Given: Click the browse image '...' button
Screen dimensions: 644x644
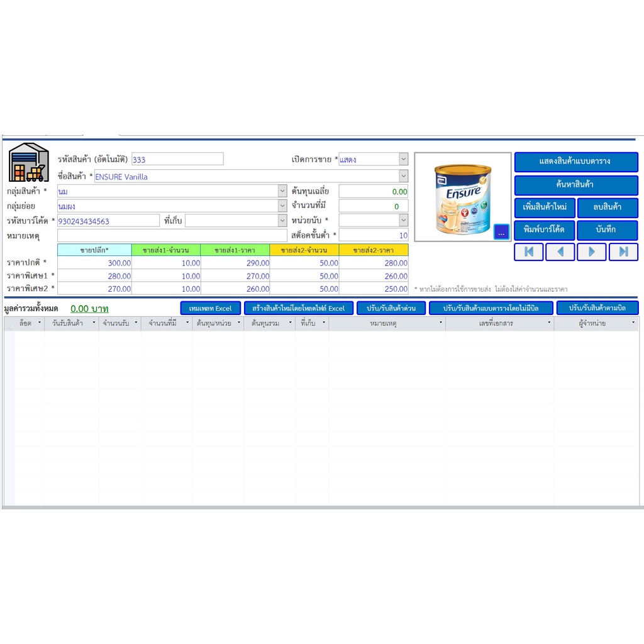Looking at the screenshot, I should coord(501,232).
